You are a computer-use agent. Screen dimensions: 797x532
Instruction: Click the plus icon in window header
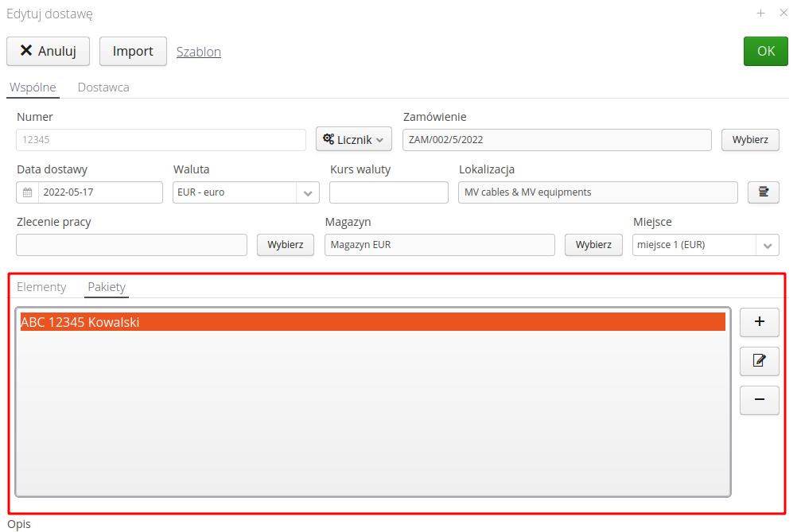point(760,13)
